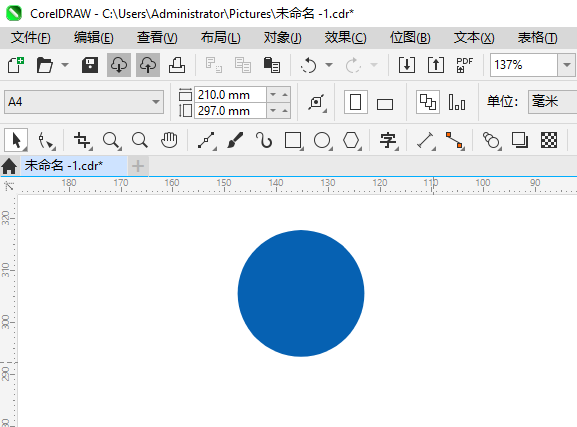Toggle the Current page layout button
Image resolution: width=577 pixels, height=427 pixels.
[x=457, y=102]
